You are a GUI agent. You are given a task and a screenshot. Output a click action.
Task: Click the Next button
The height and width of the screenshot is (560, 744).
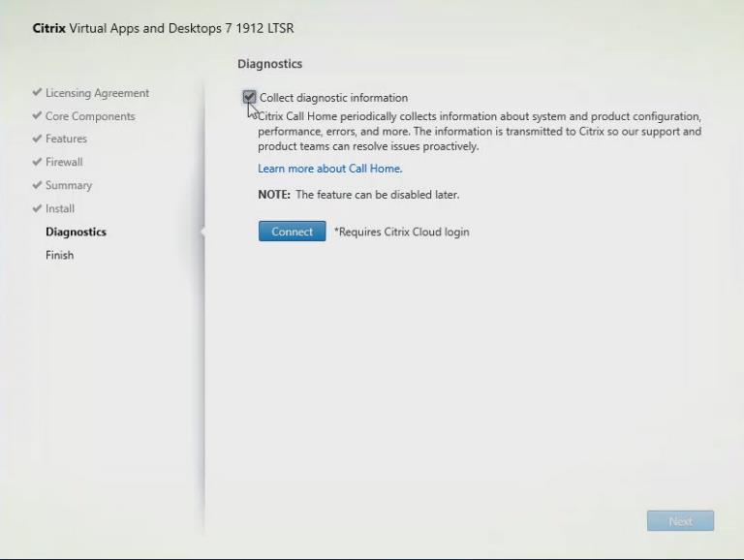(680, 521)
